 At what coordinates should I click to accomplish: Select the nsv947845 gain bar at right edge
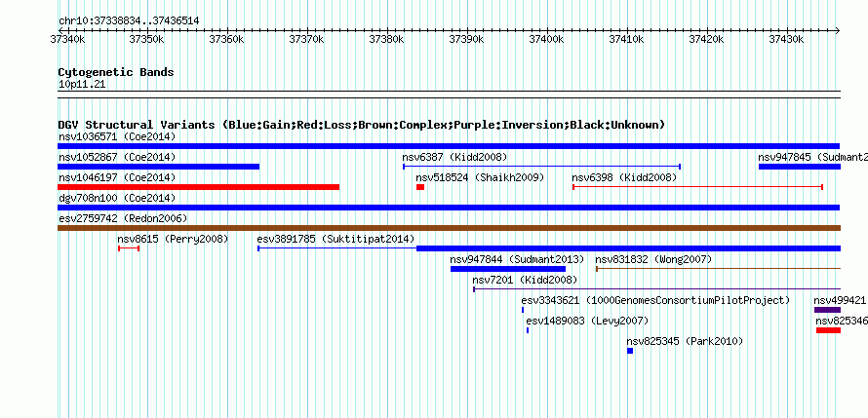(x=800, y=167)
